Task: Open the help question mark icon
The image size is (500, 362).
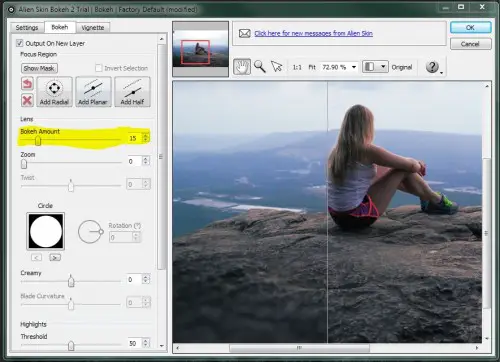Action: [432, 67]
